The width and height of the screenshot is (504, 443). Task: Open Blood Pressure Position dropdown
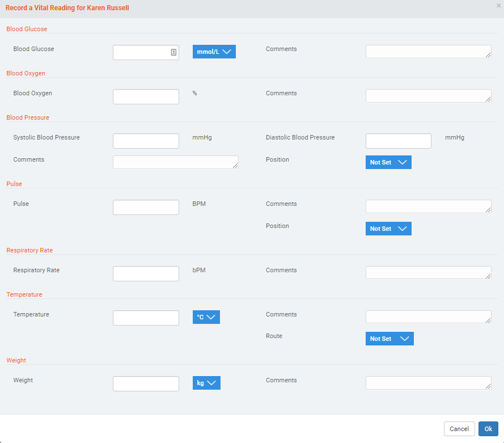tap(388, 162)
